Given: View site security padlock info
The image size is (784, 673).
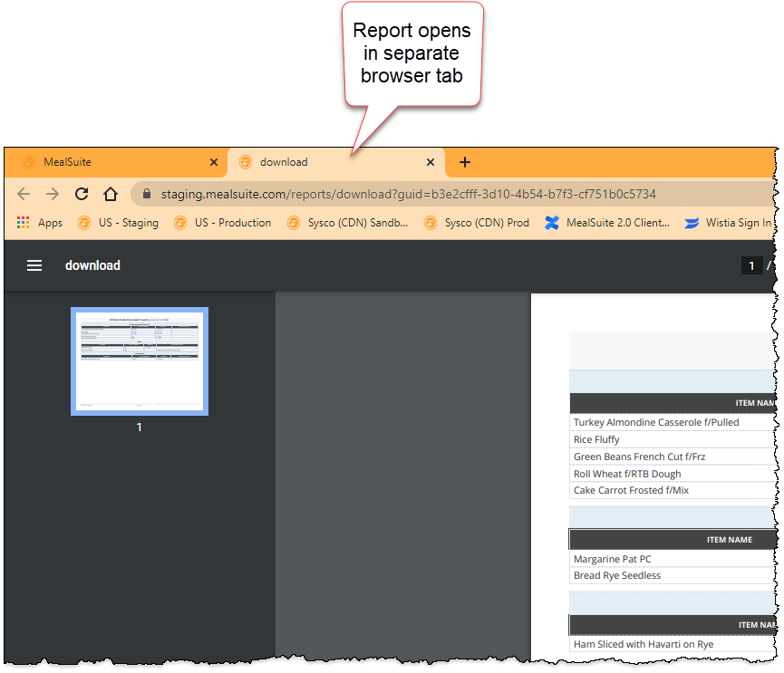Looking at the screenshot, I should pos(147,194).
